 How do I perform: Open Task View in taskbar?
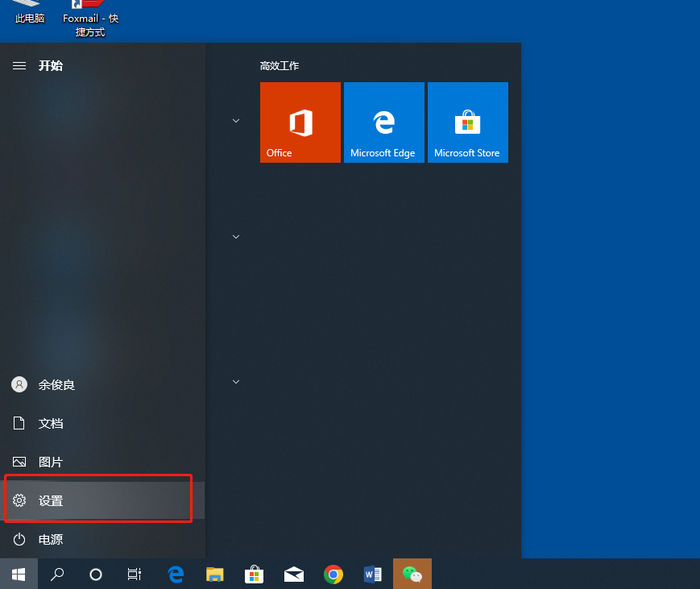pyautogui.click(x=135, y=574)
